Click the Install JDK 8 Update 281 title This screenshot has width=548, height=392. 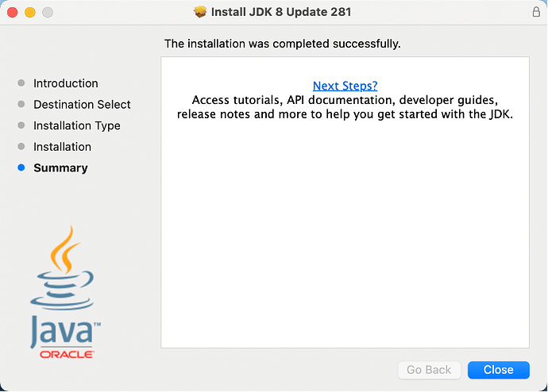[x=281, y=13]
